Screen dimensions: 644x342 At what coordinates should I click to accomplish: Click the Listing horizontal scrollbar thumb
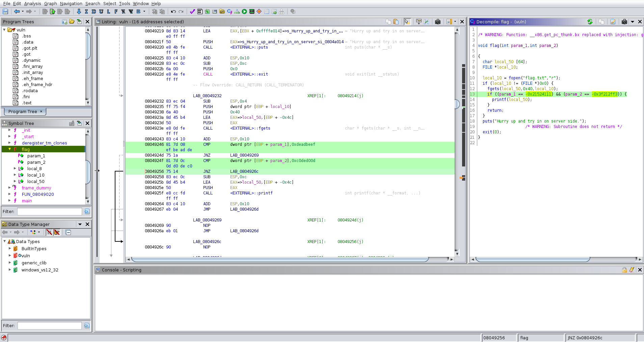280,259
